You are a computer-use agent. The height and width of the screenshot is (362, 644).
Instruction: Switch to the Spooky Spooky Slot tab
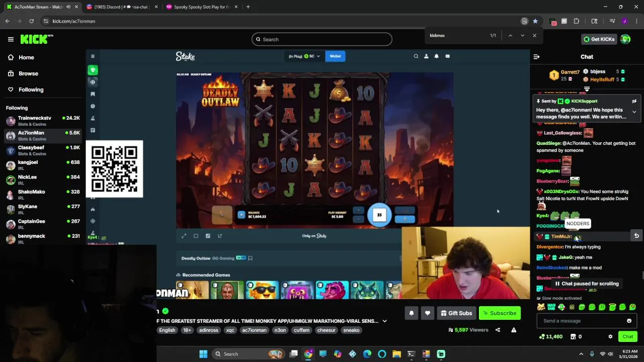(201, 7)
